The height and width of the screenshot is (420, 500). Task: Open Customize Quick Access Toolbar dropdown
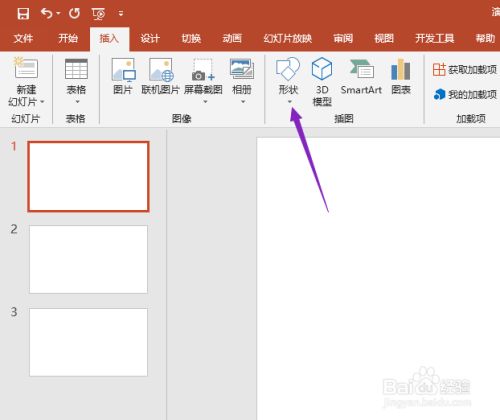click(121, 14)
